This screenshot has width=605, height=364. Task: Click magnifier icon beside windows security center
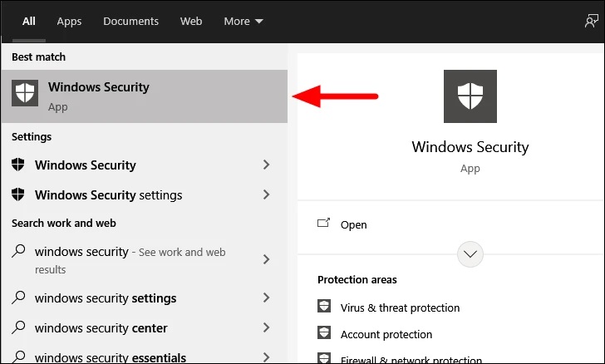click(x=18, y=327)
